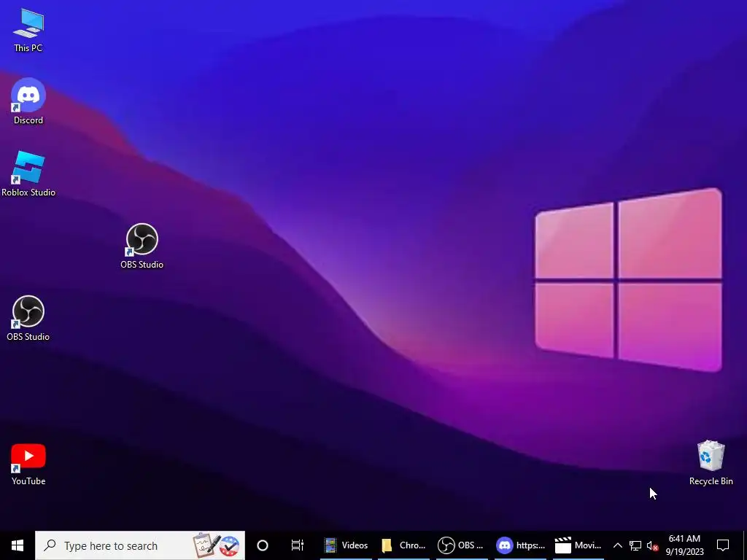The image size is (747, 560).
Task: Select the OBS Studio shortcut above YouTube icon
Action: point(28,319)
